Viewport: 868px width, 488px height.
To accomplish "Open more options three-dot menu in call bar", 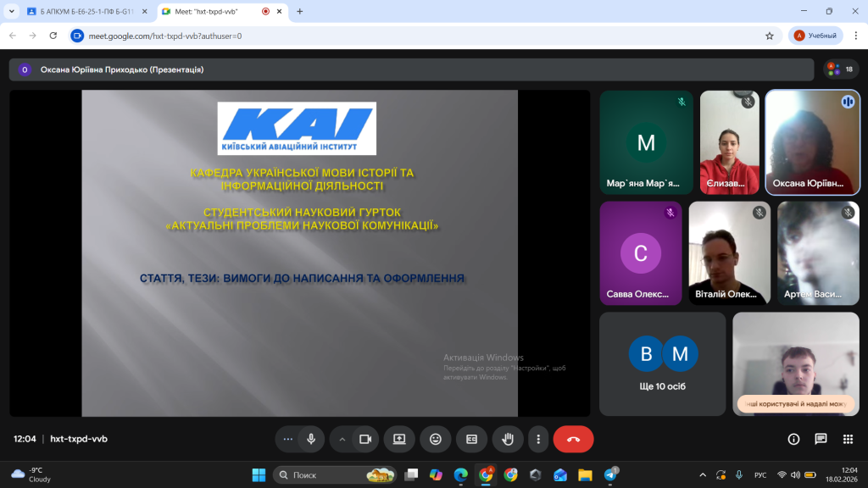I will [538, 439].
